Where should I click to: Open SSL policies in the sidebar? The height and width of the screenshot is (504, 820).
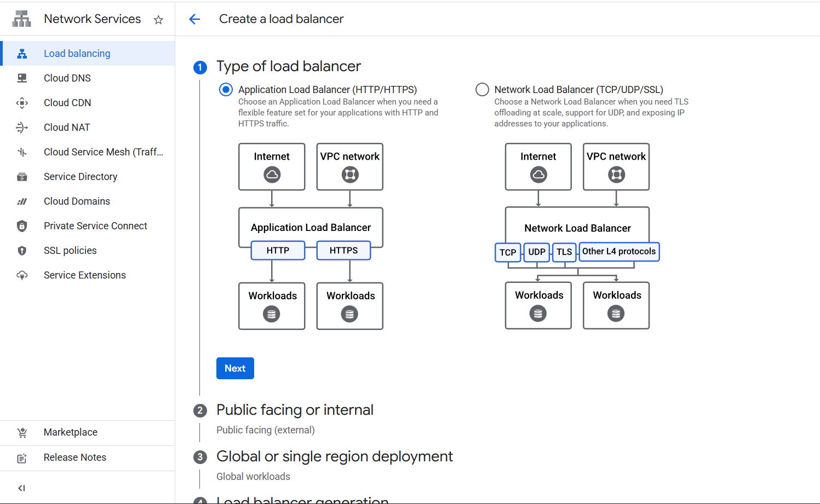click(x=70, y=251)
